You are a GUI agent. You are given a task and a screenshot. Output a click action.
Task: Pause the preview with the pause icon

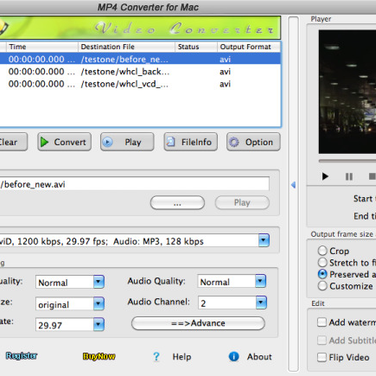click(349, 176)
